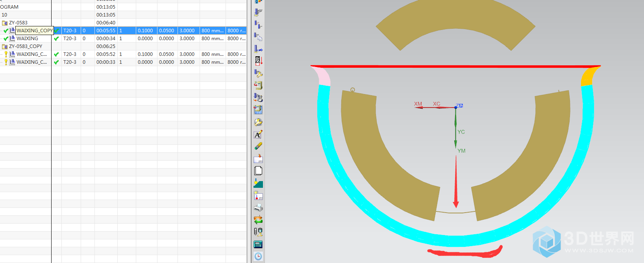Click the 3.0000 cell in the 00:00:33 row

[189, 62]
